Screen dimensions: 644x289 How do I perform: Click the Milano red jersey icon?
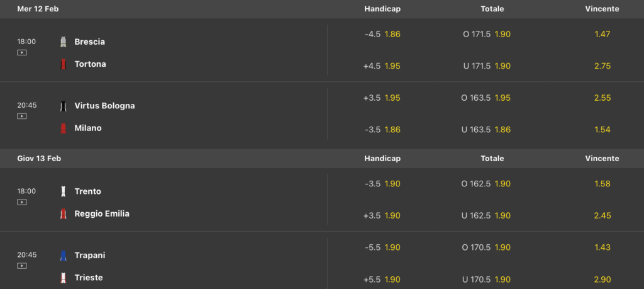pos(63,128)
